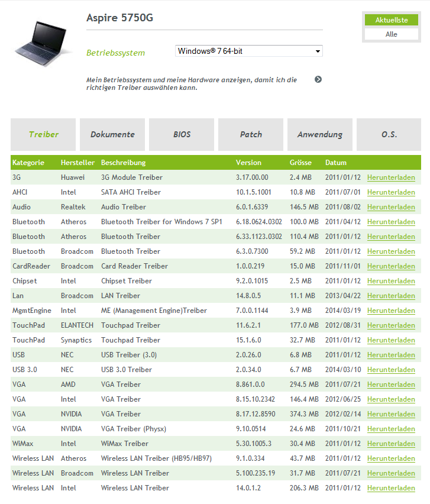The width and height of the screenshot is (430, 504).
Task: Select the Aspire 5750G heading text
Action: point(119,18)
